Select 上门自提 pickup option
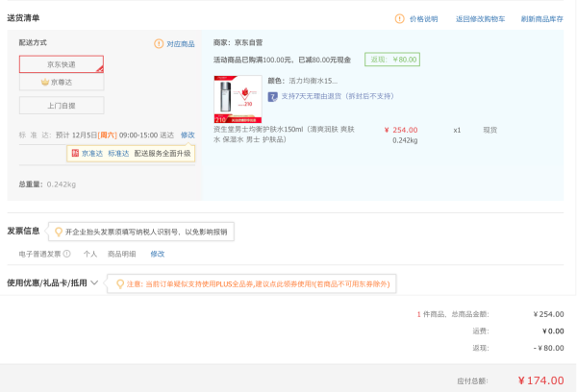Screen dimensions: 577x392 tap(62, 106)
